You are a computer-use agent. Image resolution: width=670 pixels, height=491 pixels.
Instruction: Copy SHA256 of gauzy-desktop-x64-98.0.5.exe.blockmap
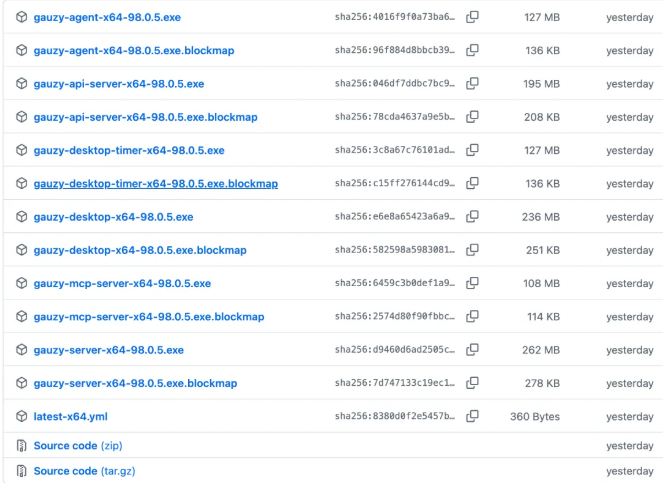coord(472,250)
